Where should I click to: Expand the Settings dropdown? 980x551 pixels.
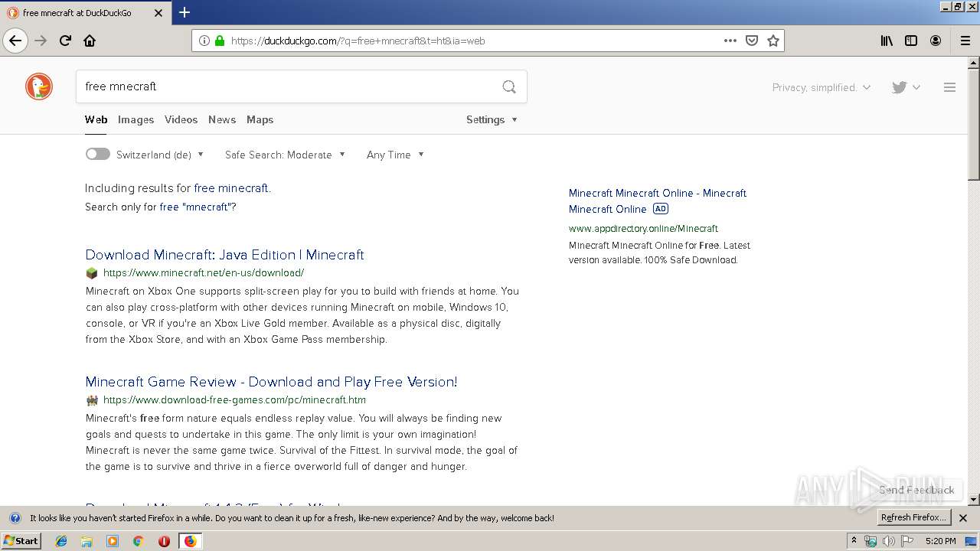492,119
